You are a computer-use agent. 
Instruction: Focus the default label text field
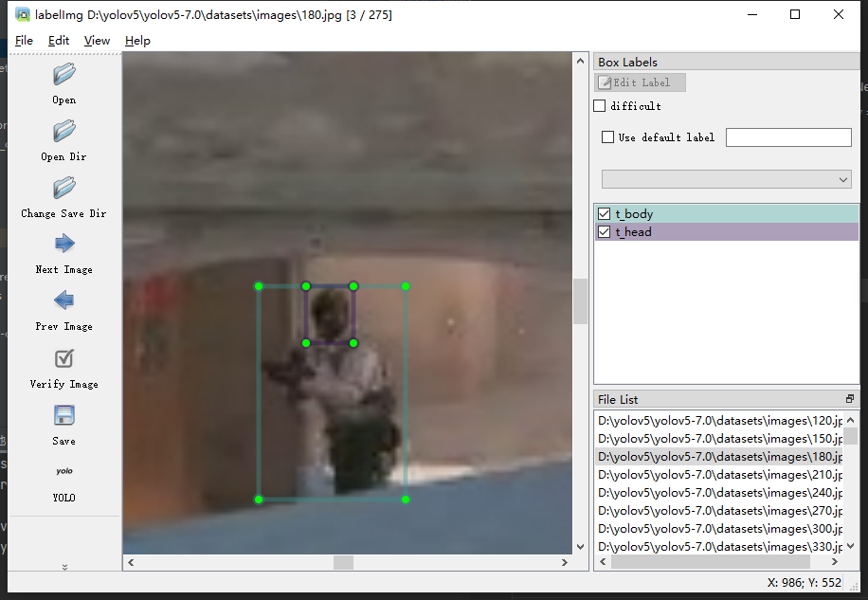tap(788, 137)
